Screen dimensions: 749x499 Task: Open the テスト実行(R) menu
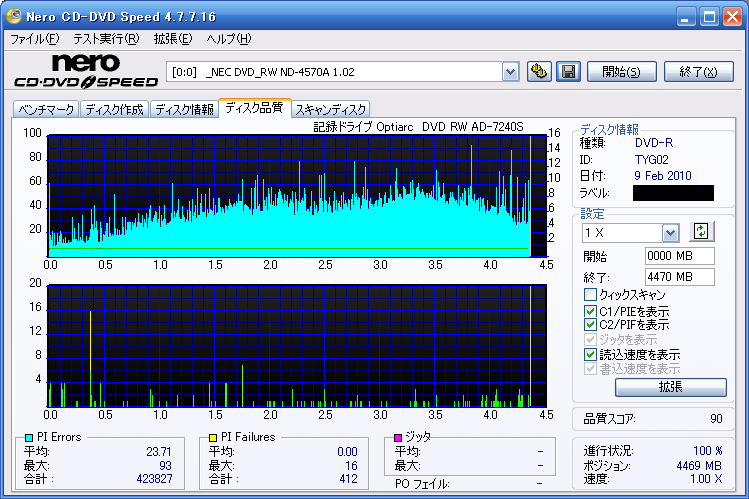pos(106,39)
